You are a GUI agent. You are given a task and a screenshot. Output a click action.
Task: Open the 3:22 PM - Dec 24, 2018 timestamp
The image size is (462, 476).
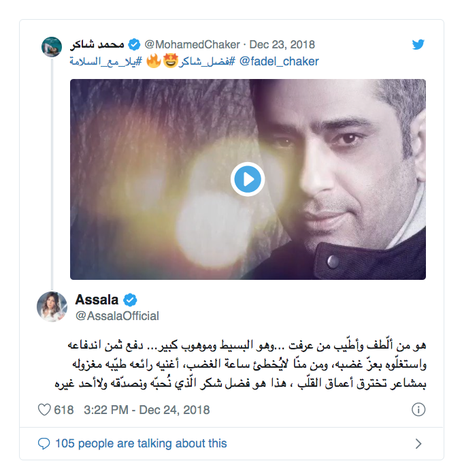tap(147, 410)
